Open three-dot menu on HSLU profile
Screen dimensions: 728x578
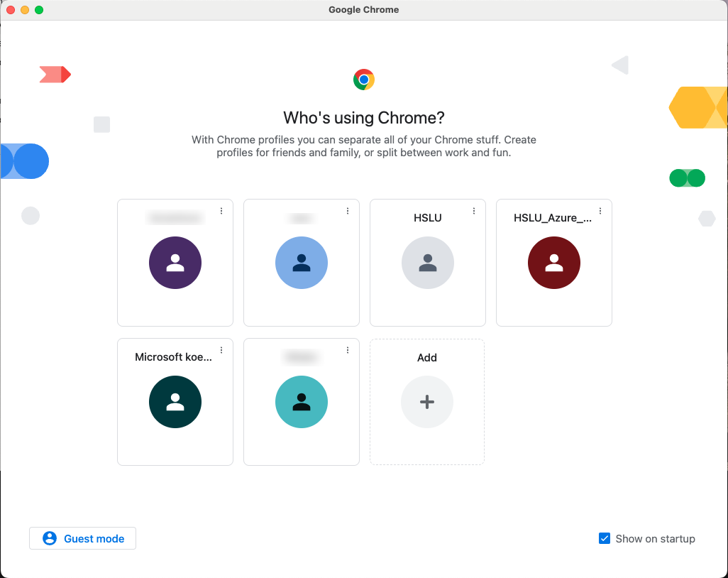click(474, 211)
